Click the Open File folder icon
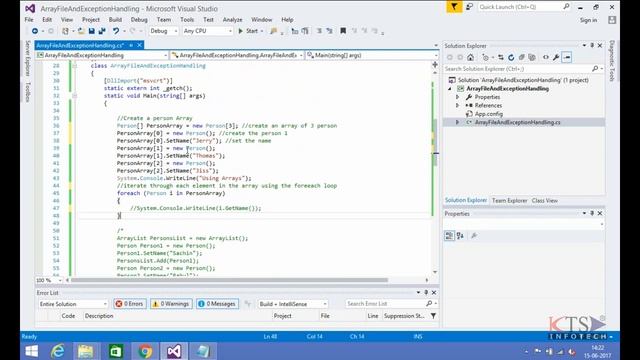Screen dimensions: 640x360 (x=81, y=31)
